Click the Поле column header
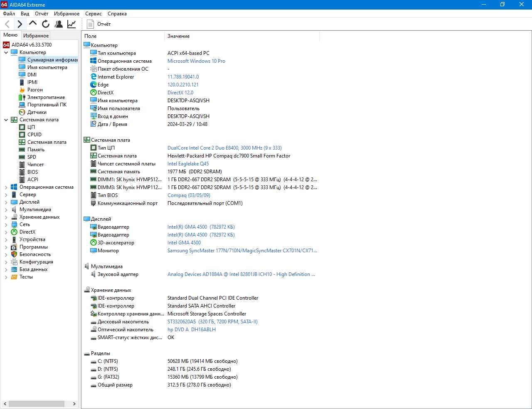The width and height of the screenshot is (532, 409). (x=123, y=36)
